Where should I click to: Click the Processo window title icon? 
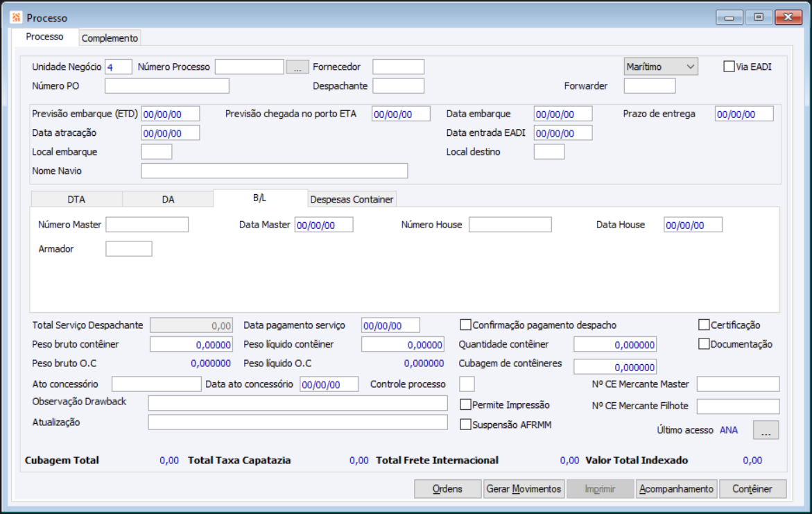click(x=17, y=17)
